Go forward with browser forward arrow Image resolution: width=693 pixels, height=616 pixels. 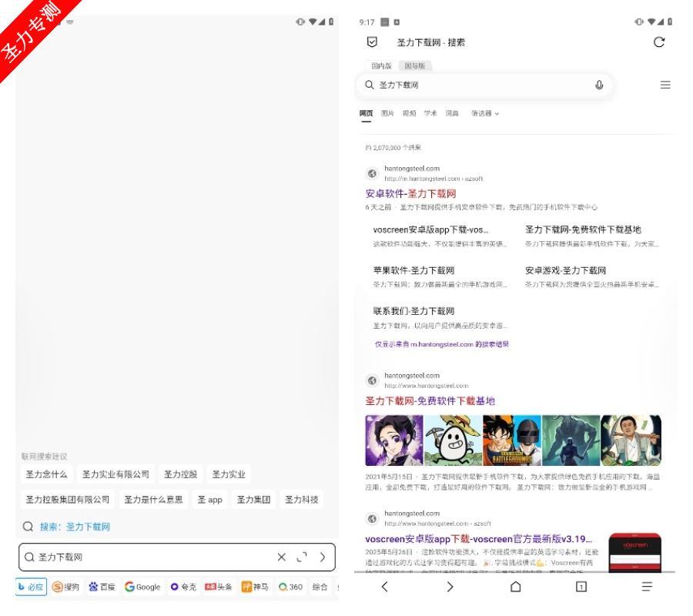450,587
